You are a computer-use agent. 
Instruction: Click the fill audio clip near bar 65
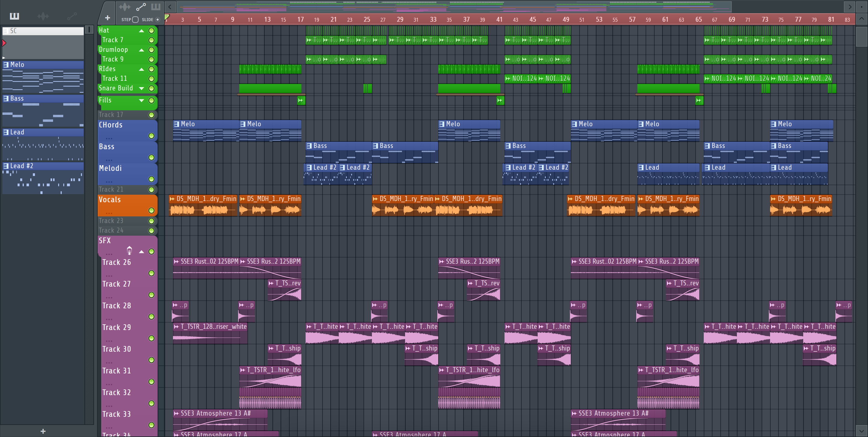tap(699, 100)
